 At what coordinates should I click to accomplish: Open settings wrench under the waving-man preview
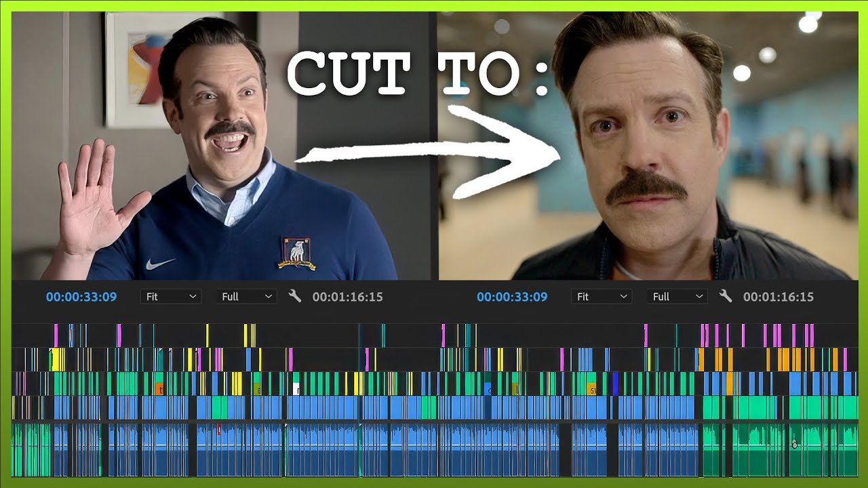(295, 296)
